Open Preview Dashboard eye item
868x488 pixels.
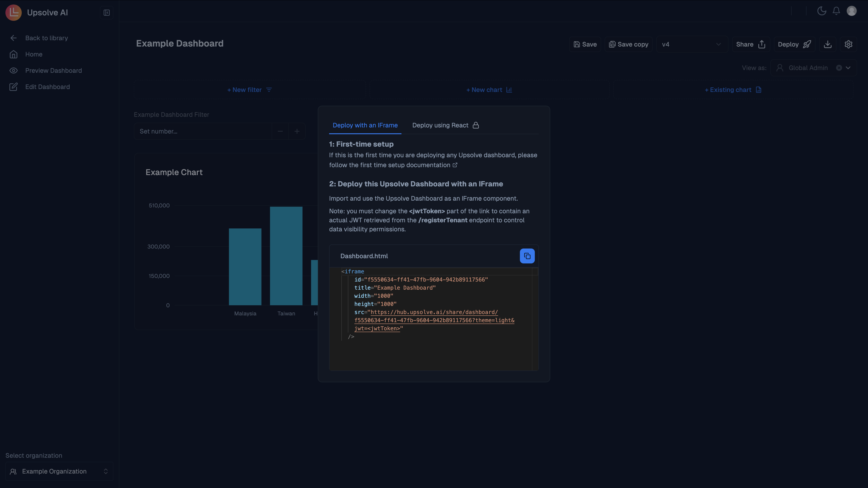tap(53, 70)
